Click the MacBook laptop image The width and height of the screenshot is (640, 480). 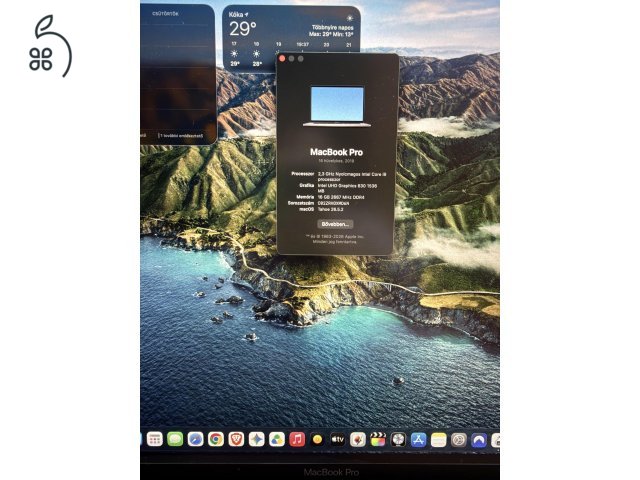(x=337, y=106)
